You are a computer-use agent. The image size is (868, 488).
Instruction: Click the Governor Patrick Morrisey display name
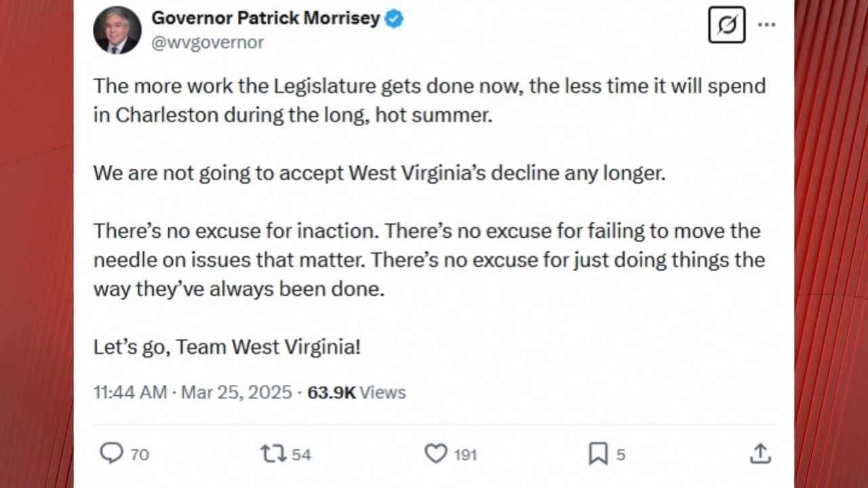click(265, 18)
